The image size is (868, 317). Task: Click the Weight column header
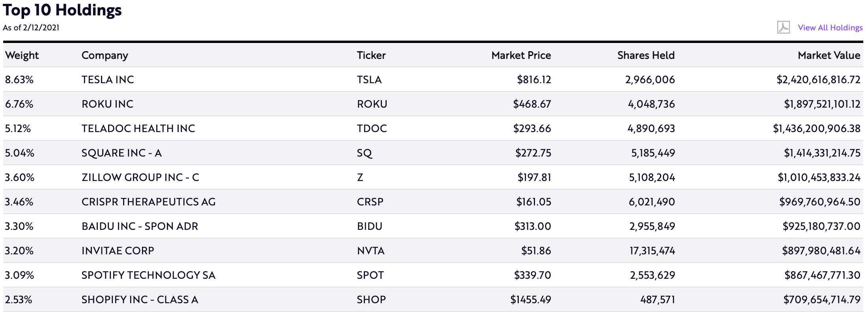(x=22, y=55)
